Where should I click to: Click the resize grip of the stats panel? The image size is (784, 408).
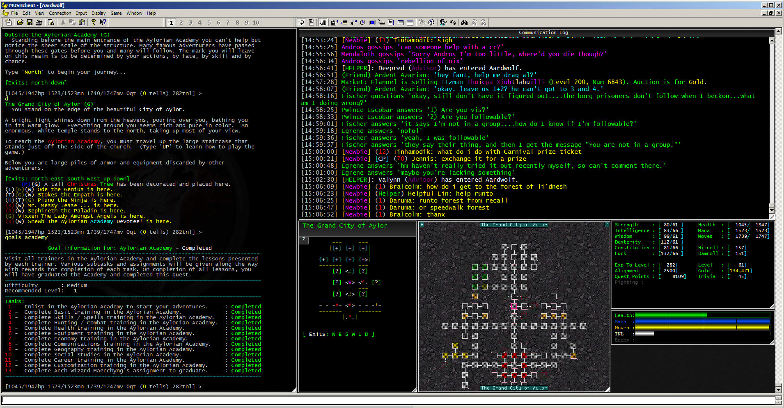tap(772, 306)
